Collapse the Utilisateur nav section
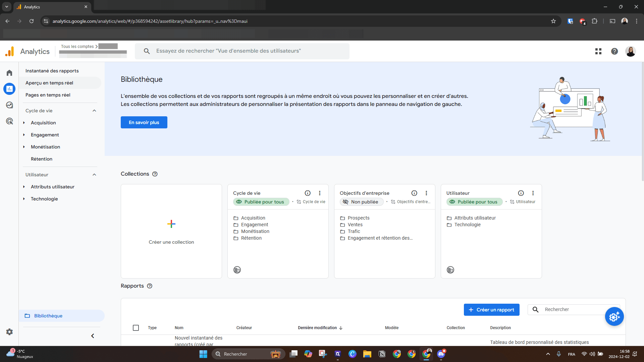 coord(94,175)
